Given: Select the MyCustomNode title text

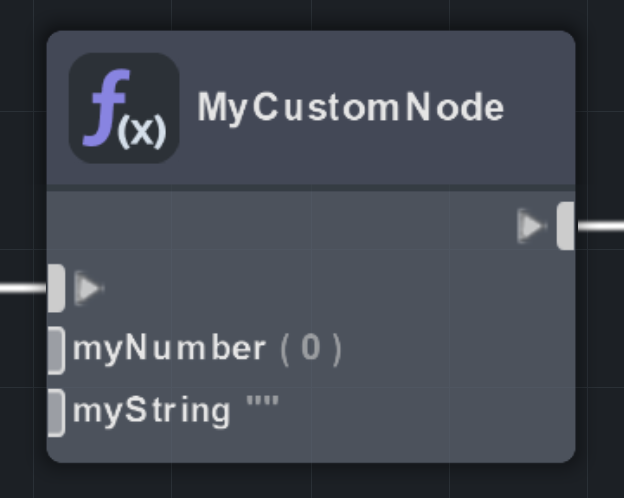Looking at the screenshot, I should click(350, 107).
